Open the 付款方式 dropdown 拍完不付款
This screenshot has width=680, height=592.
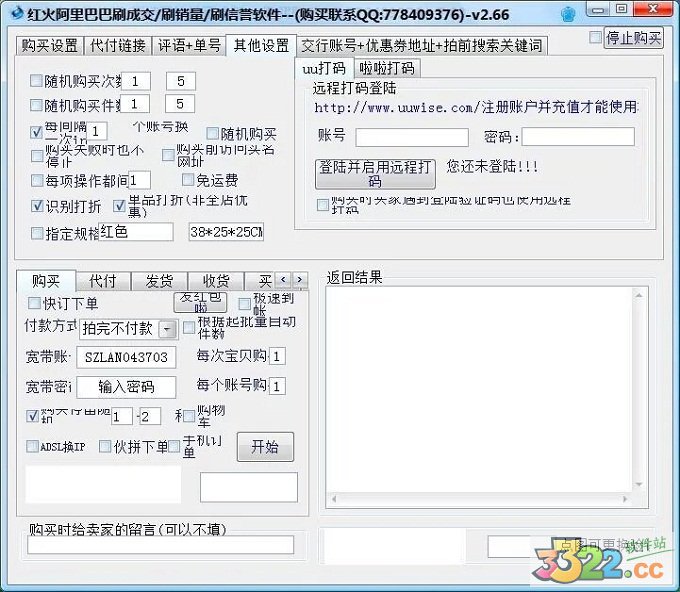tap(128, 329)
